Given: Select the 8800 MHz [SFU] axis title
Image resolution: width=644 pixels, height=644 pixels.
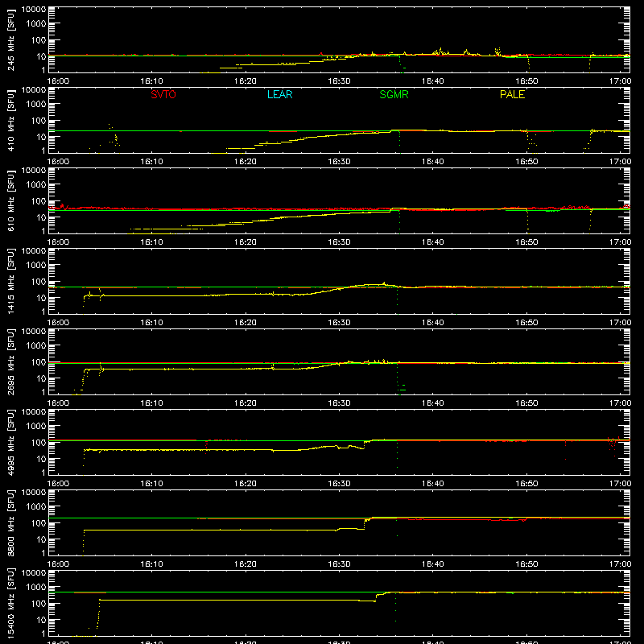Looking at the screenshot, I should click(x=10, y=522).
